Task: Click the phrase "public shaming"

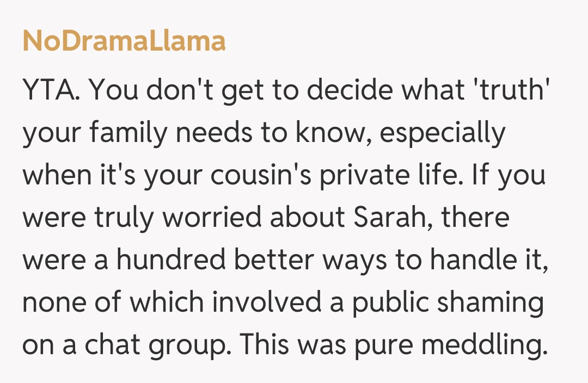Action: point(448,302)
